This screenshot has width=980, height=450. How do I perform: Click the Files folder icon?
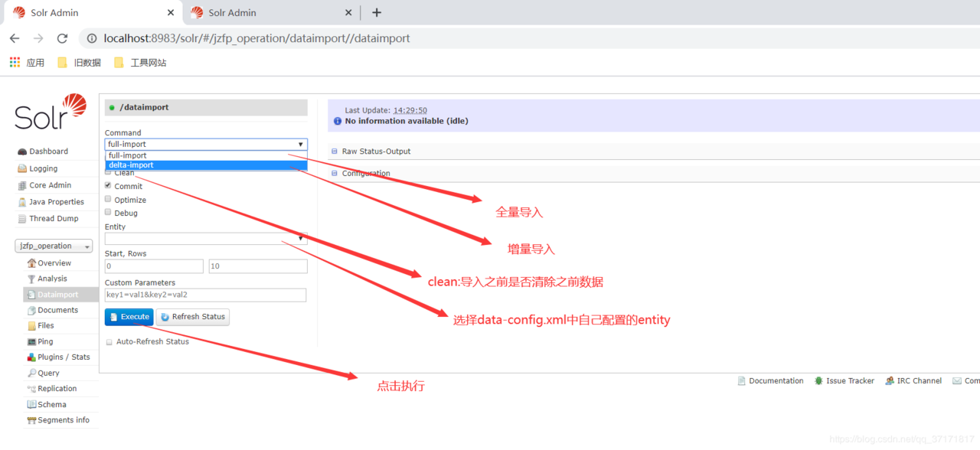pyautogui.click(x=31, y=325)
